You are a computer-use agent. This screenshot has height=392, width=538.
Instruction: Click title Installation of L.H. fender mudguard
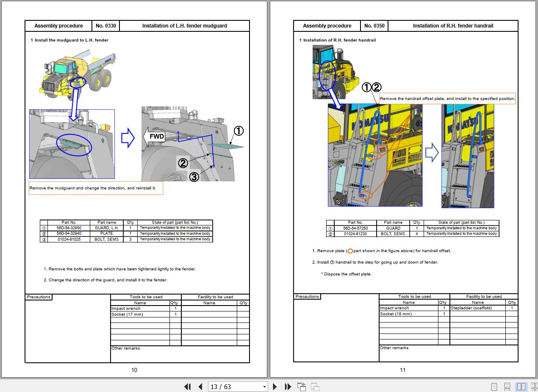point(184,26)
